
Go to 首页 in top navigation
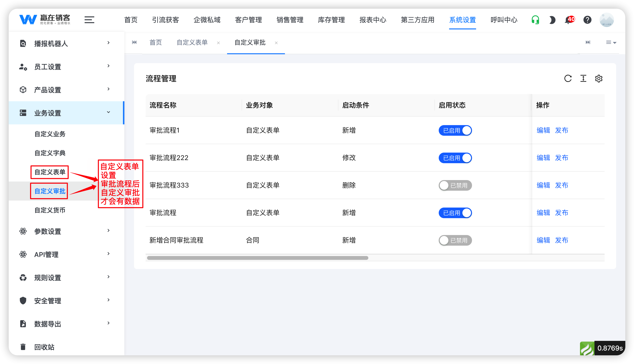[131, 20]
